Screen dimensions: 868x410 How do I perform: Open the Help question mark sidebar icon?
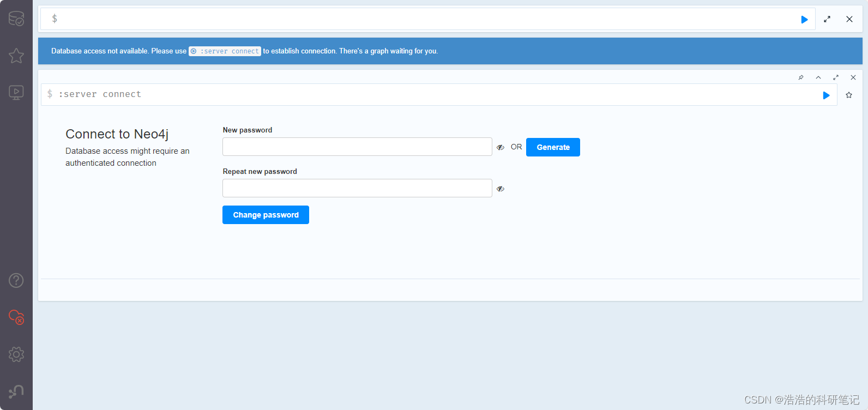tap(16, 280)
